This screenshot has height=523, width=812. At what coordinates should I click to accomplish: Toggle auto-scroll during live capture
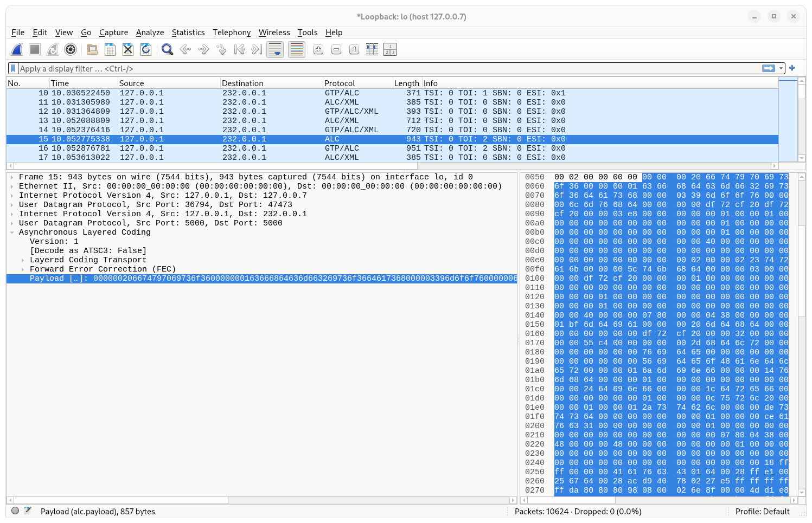[275, 49]
